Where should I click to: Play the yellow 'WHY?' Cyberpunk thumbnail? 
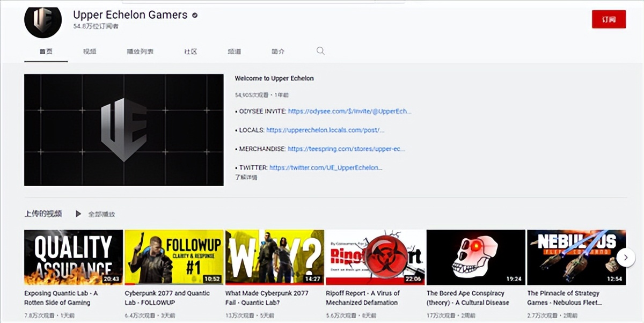pos(275,257)
